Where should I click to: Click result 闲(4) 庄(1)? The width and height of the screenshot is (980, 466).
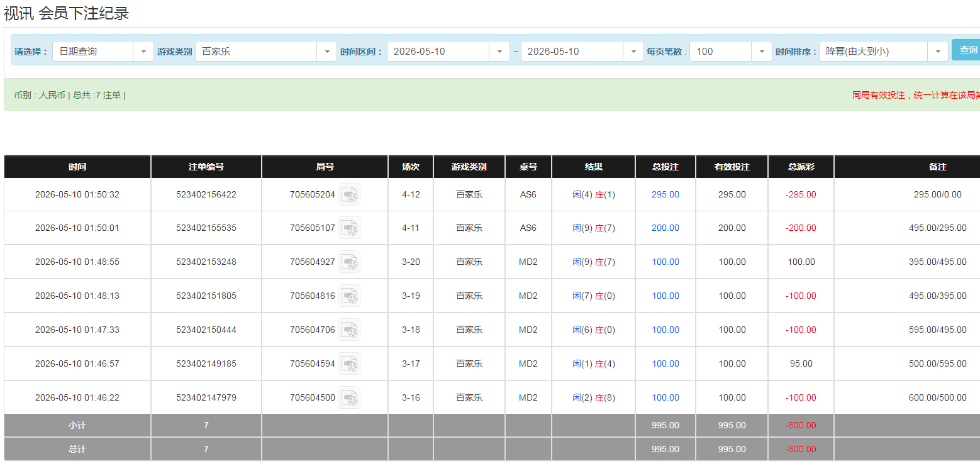point(594,195)
